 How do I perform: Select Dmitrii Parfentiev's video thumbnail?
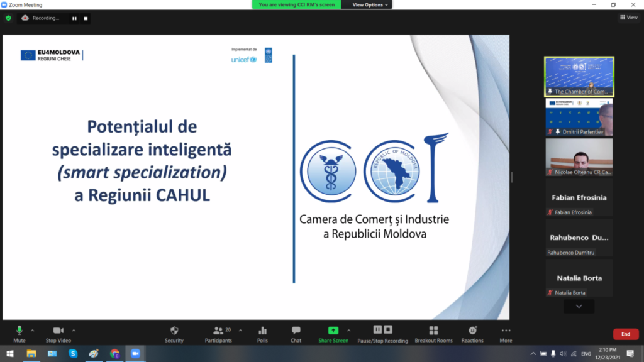point(579,117)
